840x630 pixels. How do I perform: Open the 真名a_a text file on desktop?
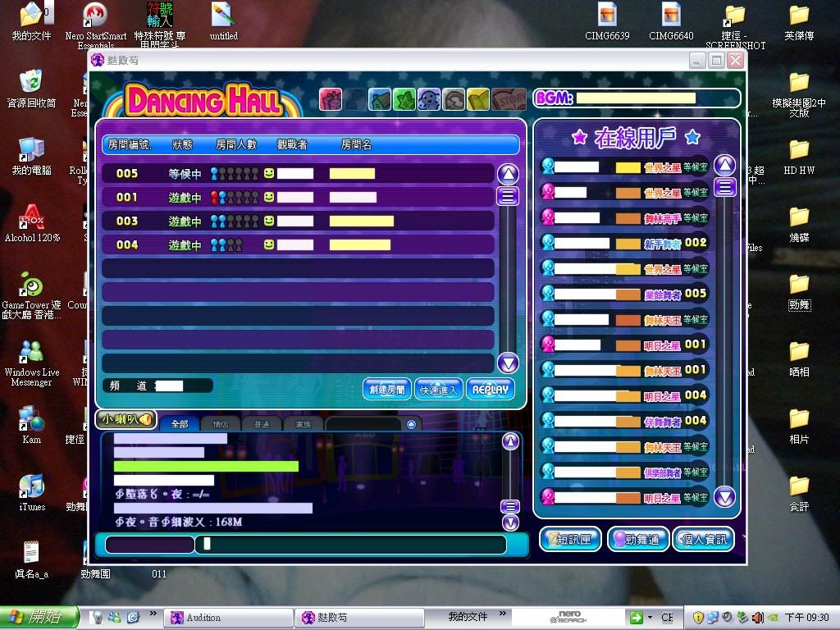point(31,559)
